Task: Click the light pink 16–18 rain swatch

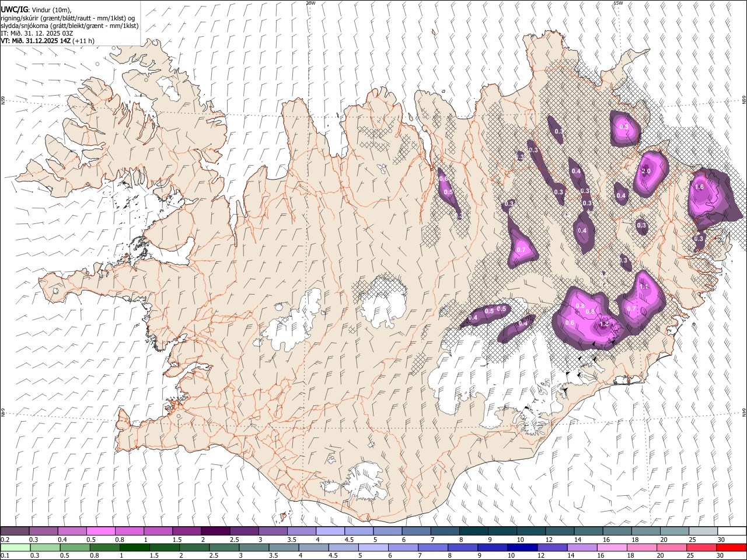Action: point(612,548)
